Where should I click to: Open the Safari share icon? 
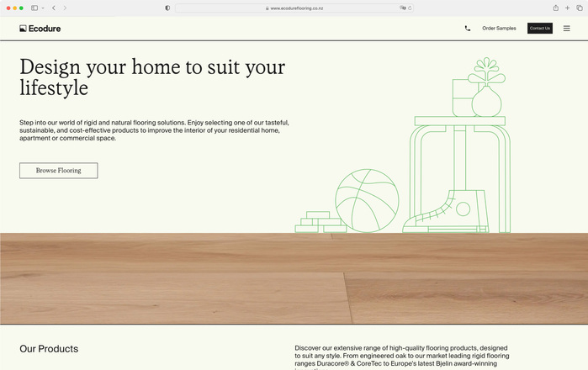click(x=556, y=8)
